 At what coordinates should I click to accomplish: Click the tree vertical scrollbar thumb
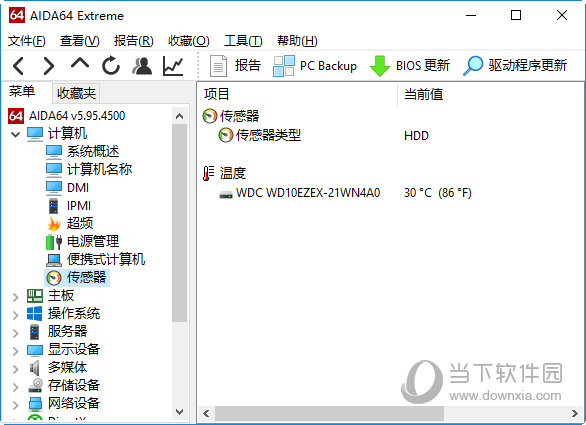tap(179, 223)
